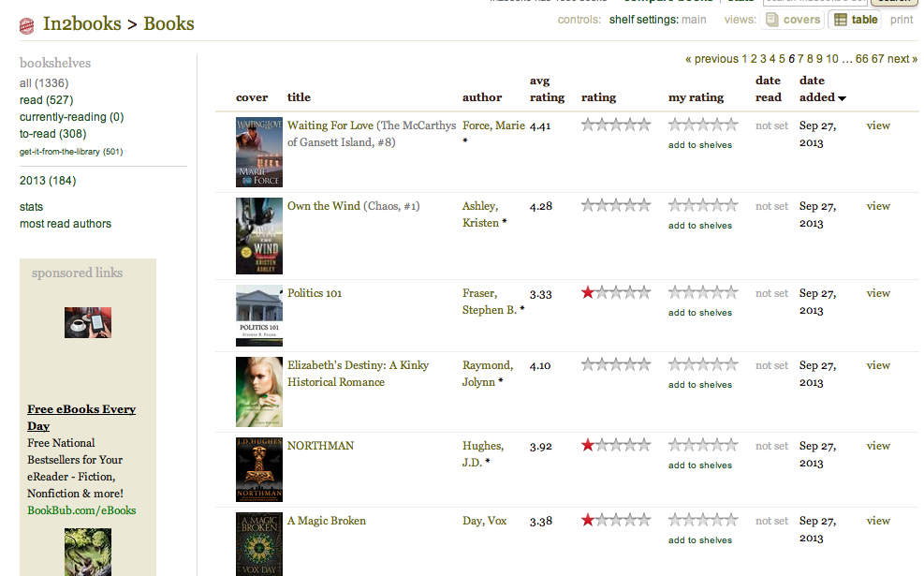Set my rating stars for A Magic Broken
Screen dimensions: 924x576
[x=703, y=521]
